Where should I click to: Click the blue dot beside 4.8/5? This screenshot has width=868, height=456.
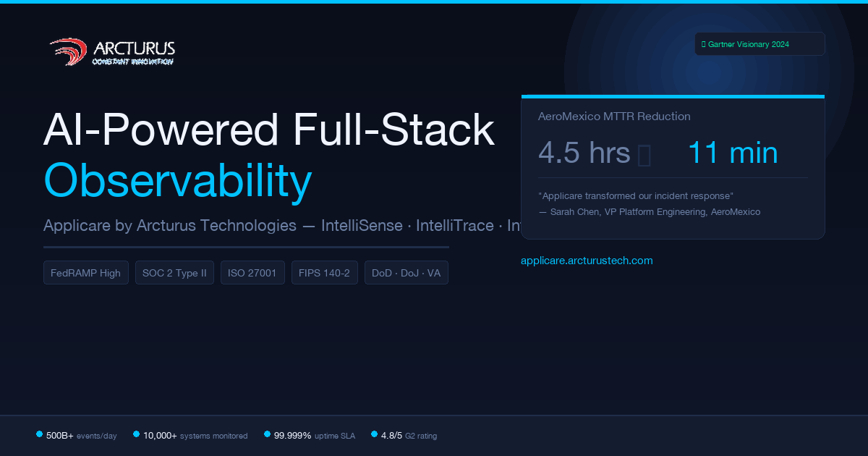tap(374, 434)
